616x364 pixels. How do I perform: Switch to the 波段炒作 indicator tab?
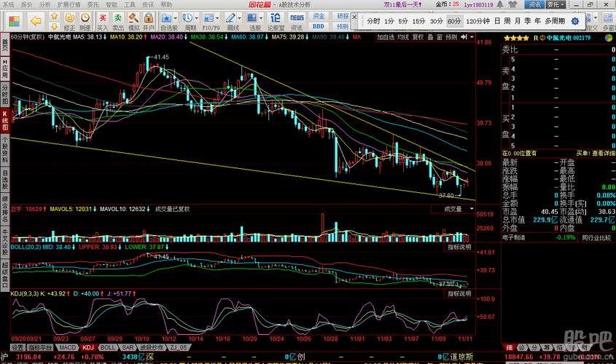tap(152, 347)
